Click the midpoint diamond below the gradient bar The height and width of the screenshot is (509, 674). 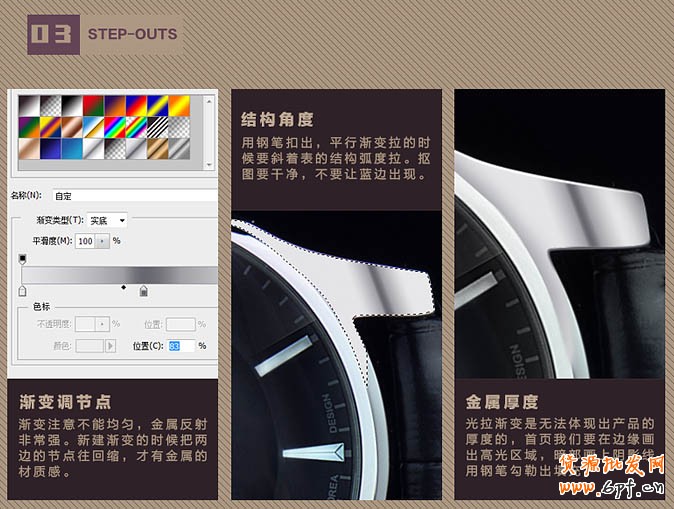tap(123, 288)
